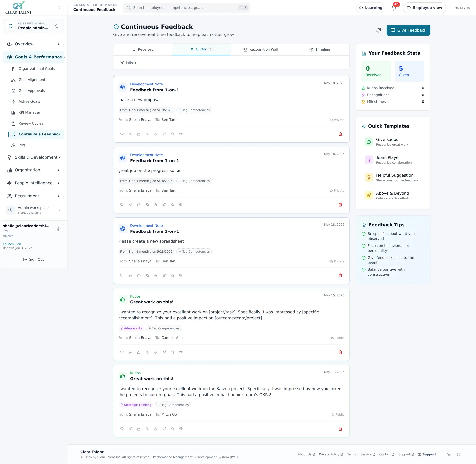The width and height of the screenshot is (476, 464).
Task: Star the 'Please create a new spreadsheet' feedback
Action: coord(173,275)
